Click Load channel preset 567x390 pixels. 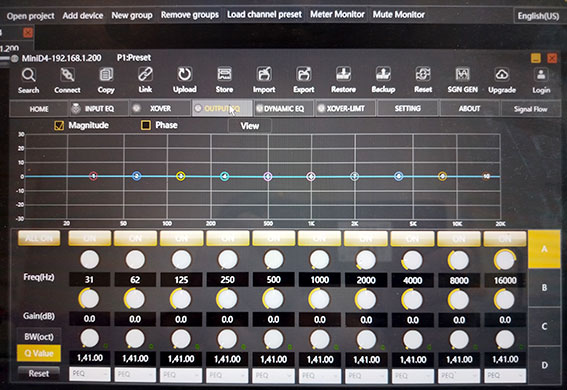coord(264,14)
